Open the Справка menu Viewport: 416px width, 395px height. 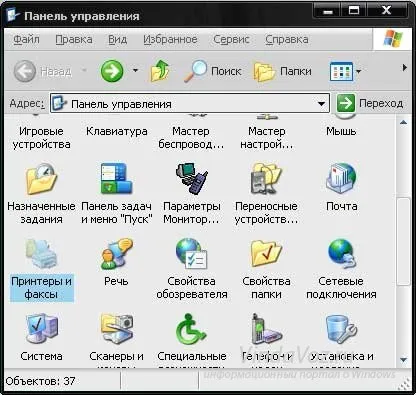coord(287,39)
